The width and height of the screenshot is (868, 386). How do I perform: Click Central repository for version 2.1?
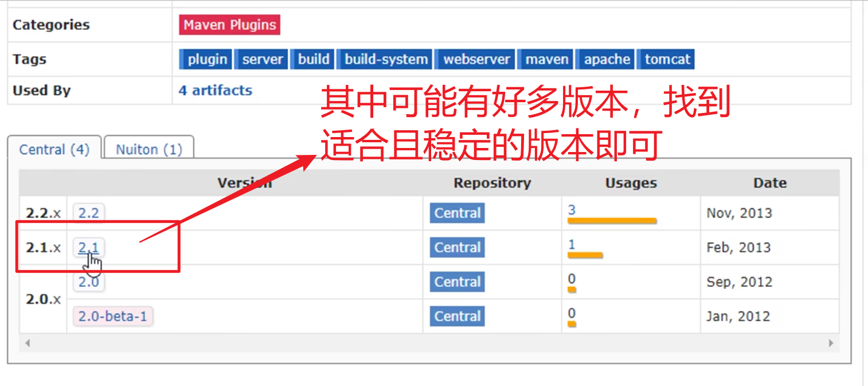pos(457,247)
